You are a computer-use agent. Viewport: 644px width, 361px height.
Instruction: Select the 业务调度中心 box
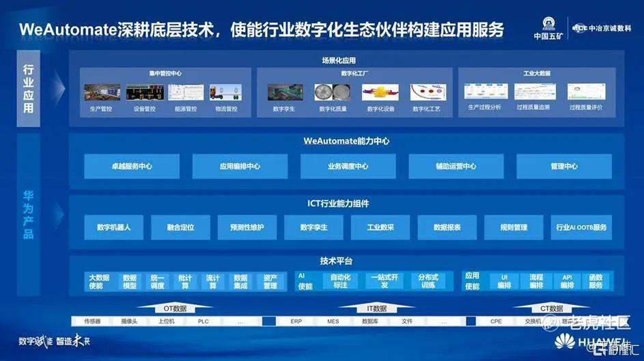(348, 166)
